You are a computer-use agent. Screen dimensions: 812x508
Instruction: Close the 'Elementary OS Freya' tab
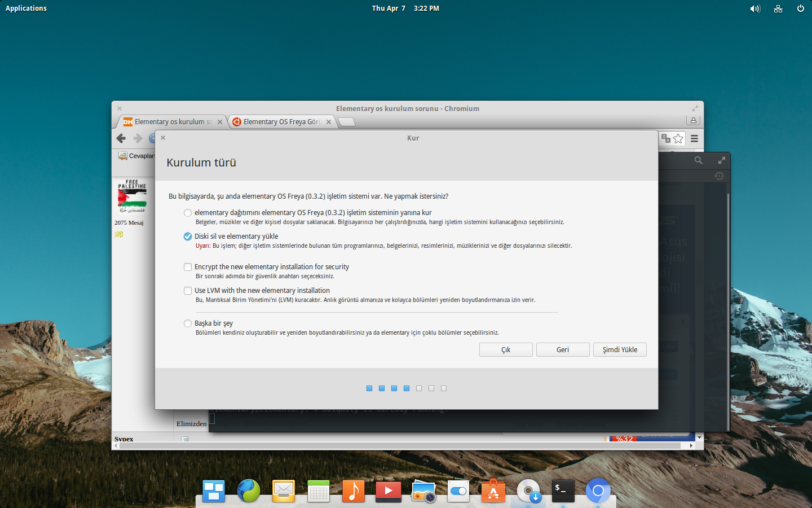pyautogui.click(x=329, y=122)
